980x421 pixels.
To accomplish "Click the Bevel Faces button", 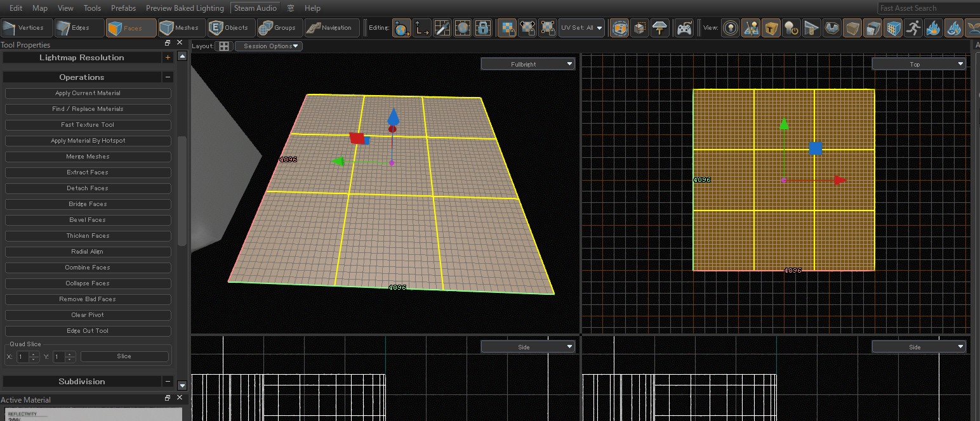I will [88, 220].
